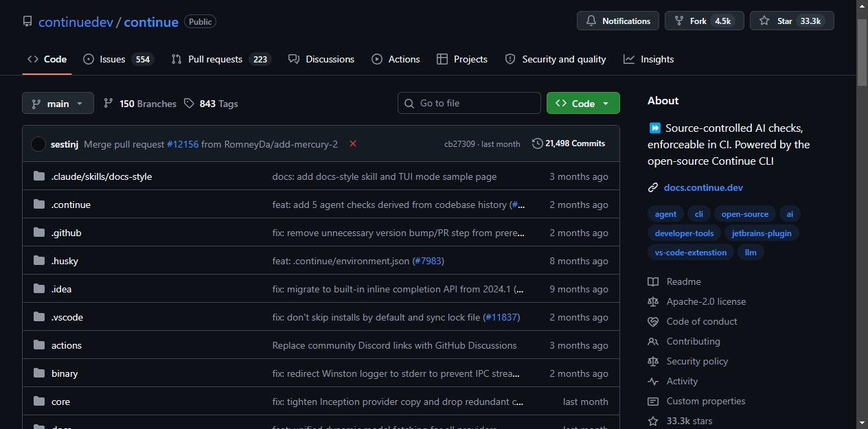Open the .husky folder
The image size is (868, 429).
(65, 261)
